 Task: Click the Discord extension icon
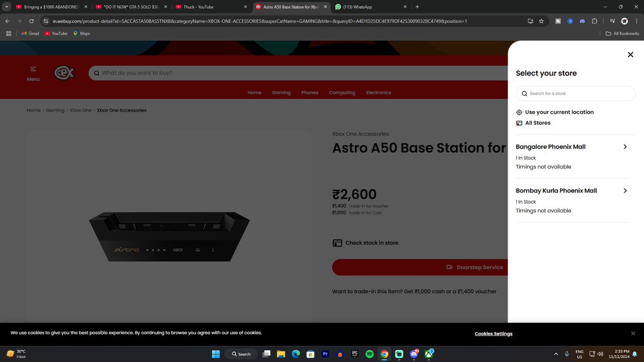point(582,21)
